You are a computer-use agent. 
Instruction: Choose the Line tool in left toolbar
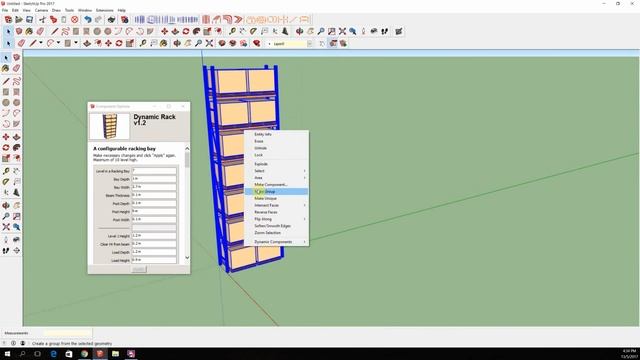point(6,81)
